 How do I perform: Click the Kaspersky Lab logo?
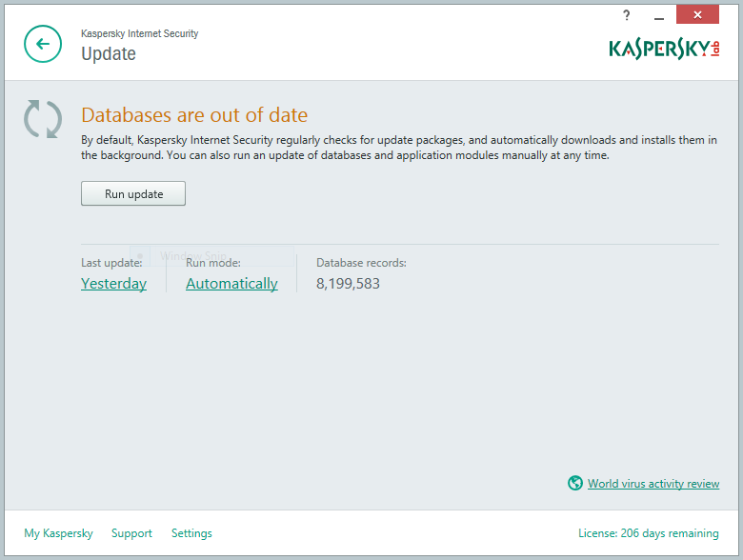pos(664,48)
